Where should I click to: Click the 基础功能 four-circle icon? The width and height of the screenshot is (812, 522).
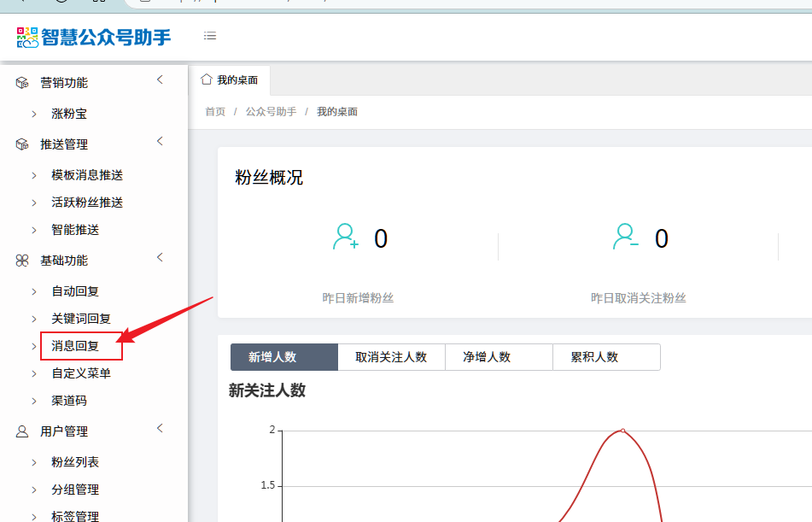point(22,261)
